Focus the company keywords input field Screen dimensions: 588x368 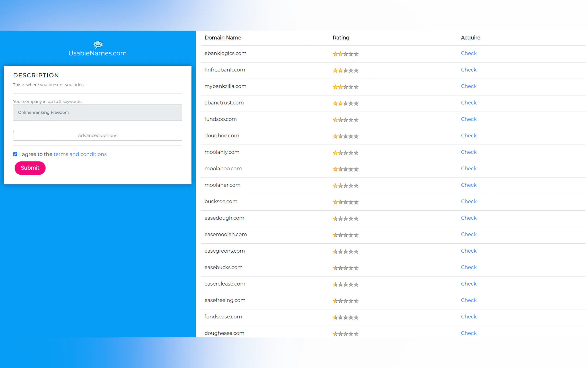(97, 112)
